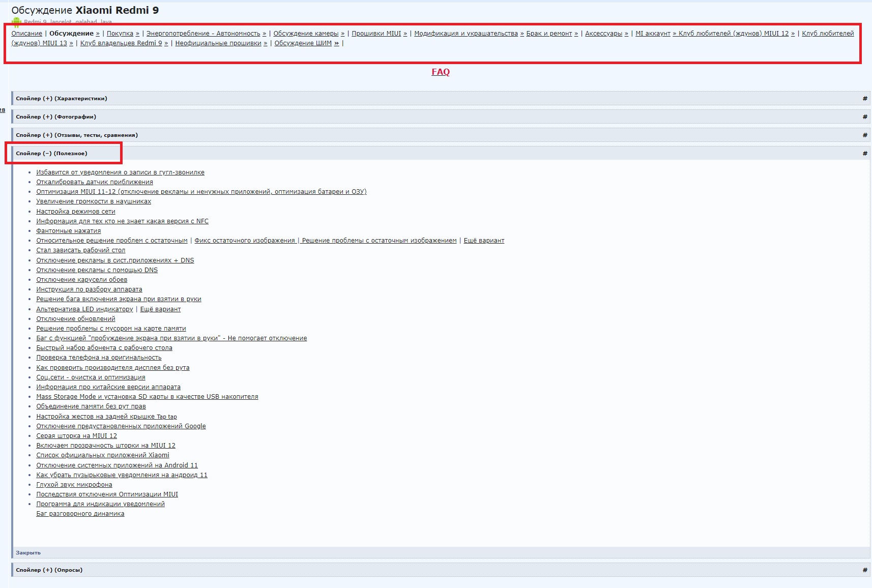Open Отключение карусели обоев link
This screenshot has height=588, width=872.
pyautogui.click(x=82, y=280)
